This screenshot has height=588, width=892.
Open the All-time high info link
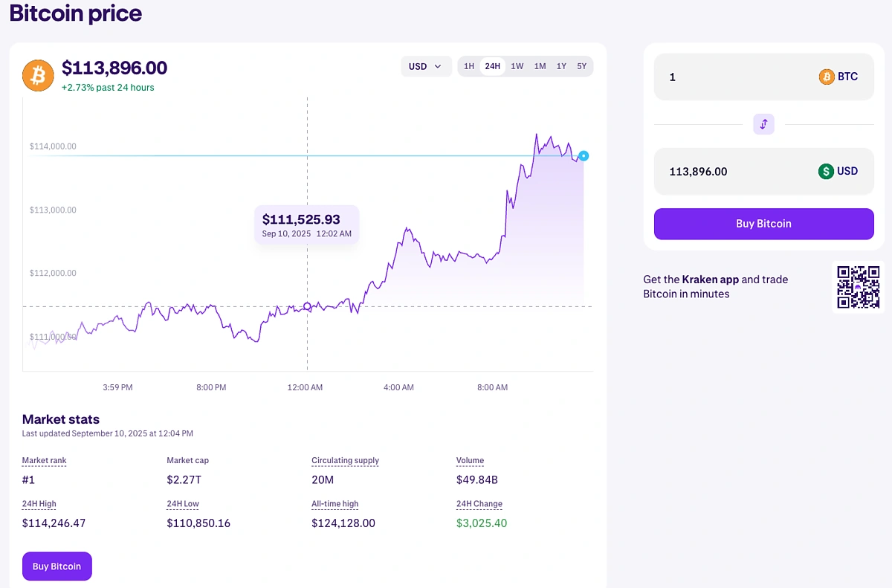(x=335, y=503)
